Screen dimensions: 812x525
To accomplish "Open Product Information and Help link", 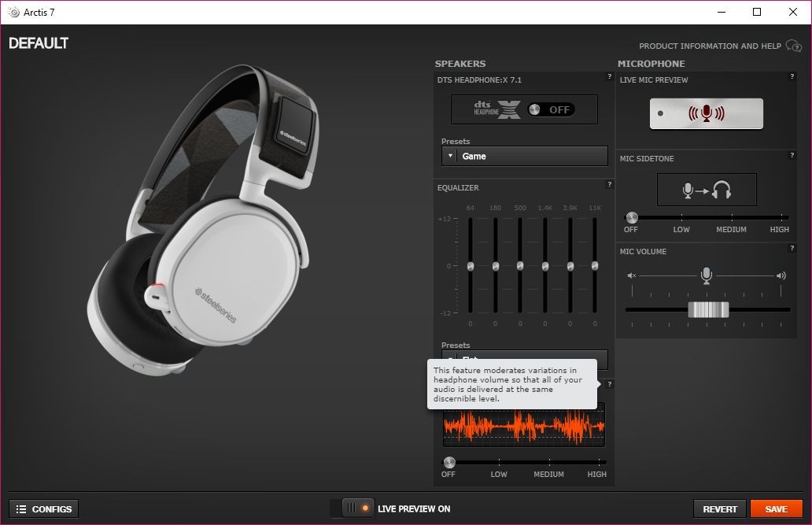I will (x=710, y=46).
